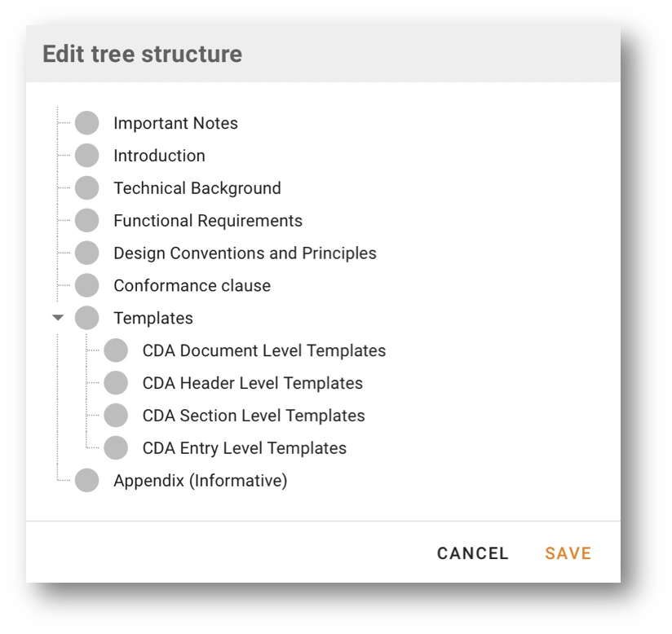Select the Conformance clause tree label
This screenshot has height=634, width=672.
click(x=192, y=286)
